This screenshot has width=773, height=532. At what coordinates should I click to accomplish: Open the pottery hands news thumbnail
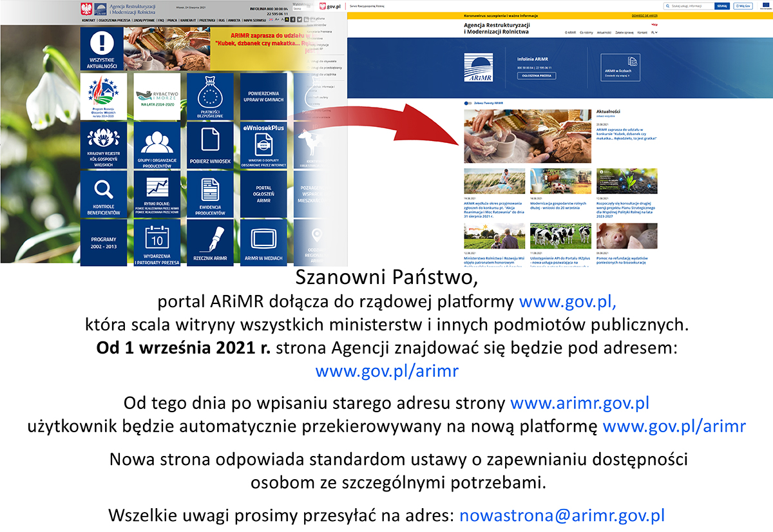click(518, 136)
